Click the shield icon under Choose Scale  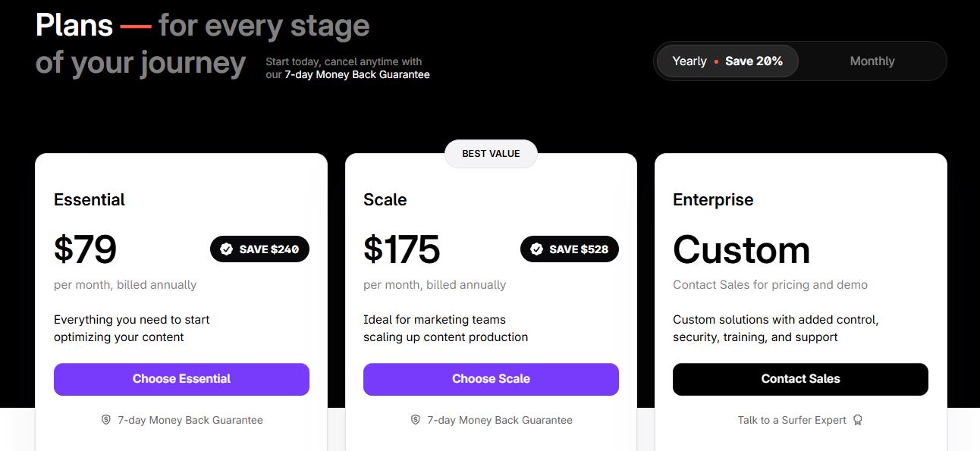[x=416, y=420]
